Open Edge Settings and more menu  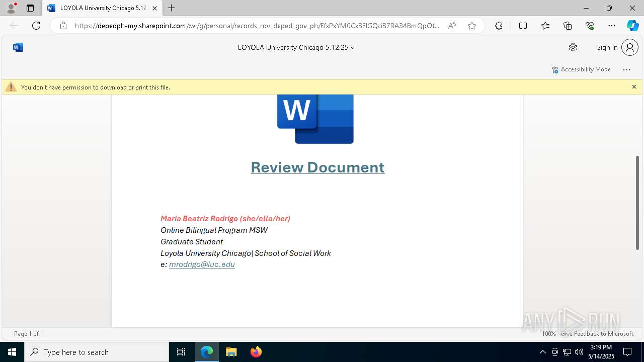pyautogui.click(x=612, y=26)
